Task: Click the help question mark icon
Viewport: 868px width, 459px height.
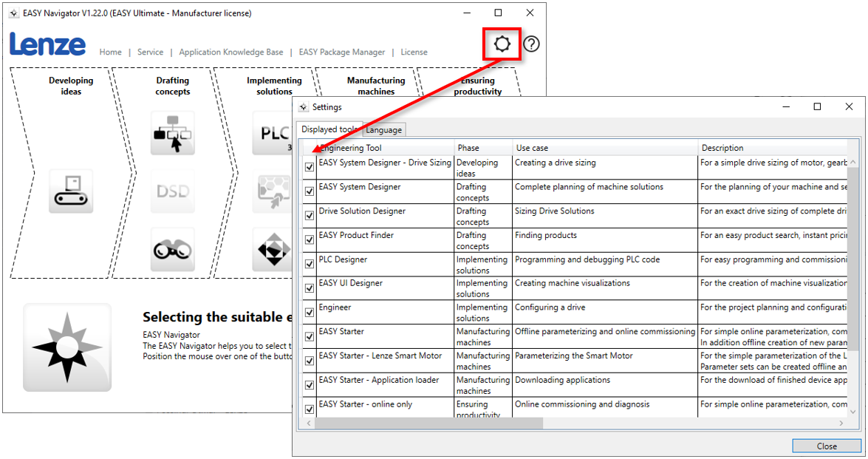Action: coord(531,44)
